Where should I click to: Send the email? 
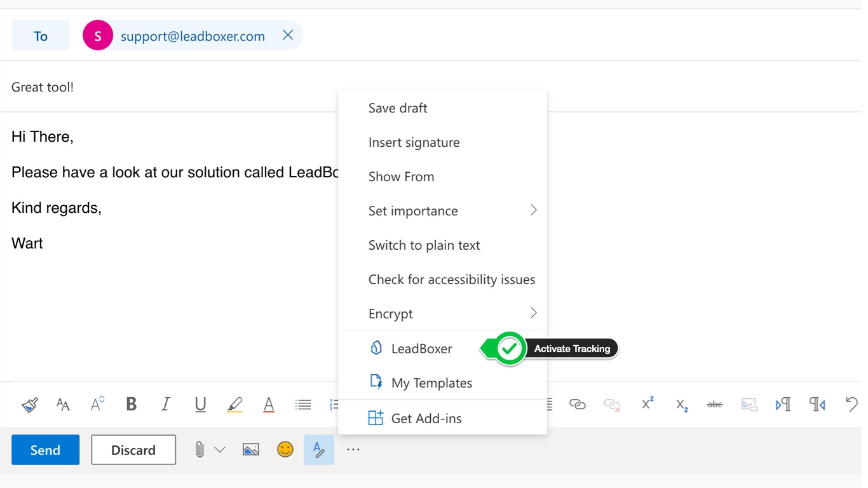(x=45, y=450)
